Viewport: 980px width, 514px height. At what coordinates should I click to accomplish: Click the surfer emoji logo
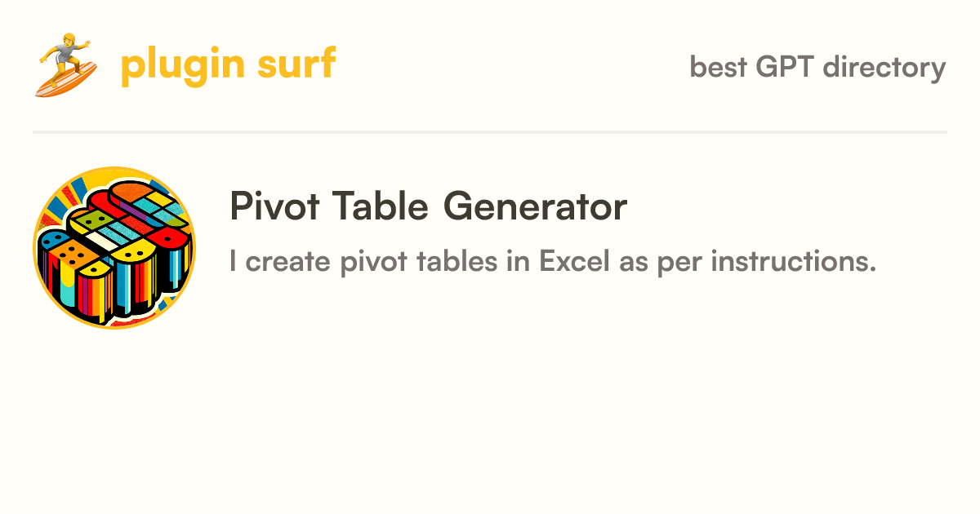[x=66, y=66]
